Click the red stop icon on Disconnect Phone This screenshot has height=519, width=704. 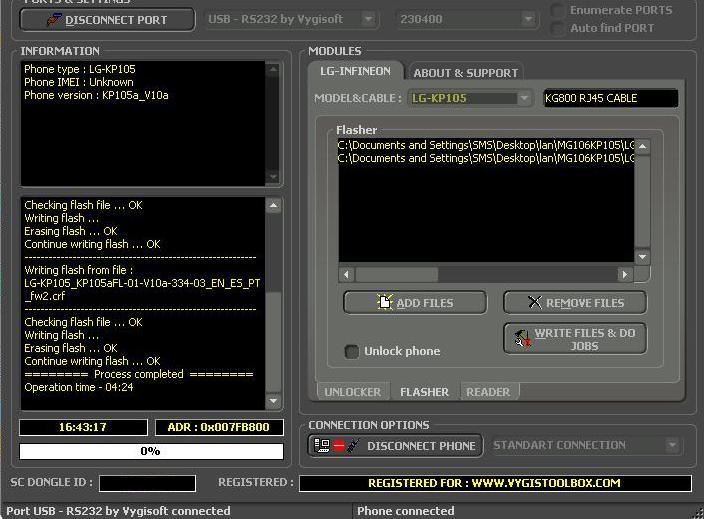pyautogui.click(x=339, y=446)
